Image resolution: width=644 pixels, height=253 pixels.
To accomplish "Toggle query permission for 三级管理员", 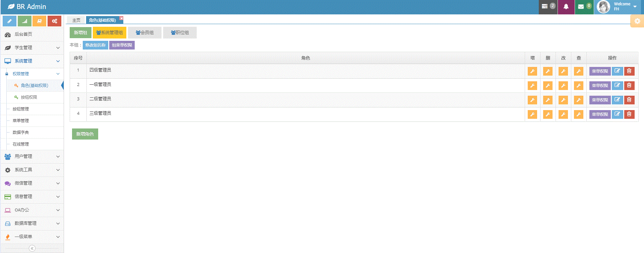I will [579, 114].
